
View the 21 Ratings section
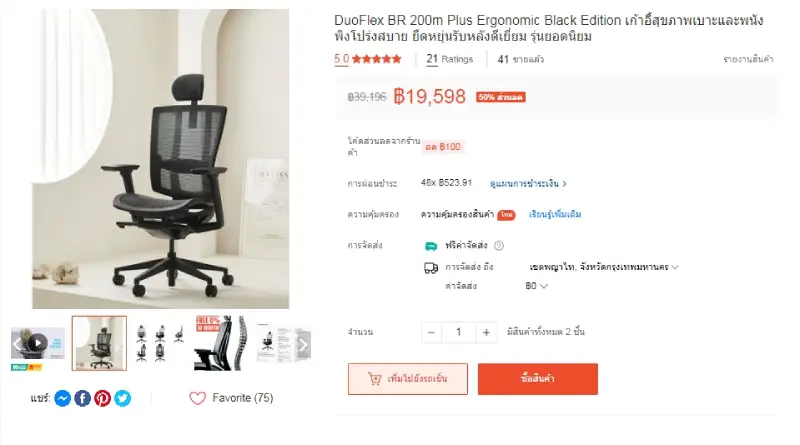click(x=449, y=59)
